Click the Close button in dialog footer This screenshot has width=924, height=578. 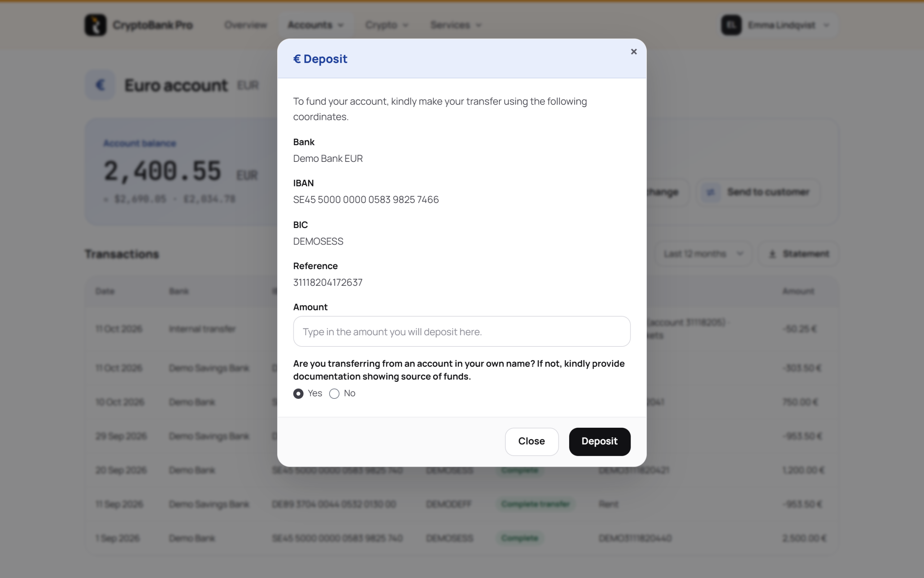pos(532,441)
